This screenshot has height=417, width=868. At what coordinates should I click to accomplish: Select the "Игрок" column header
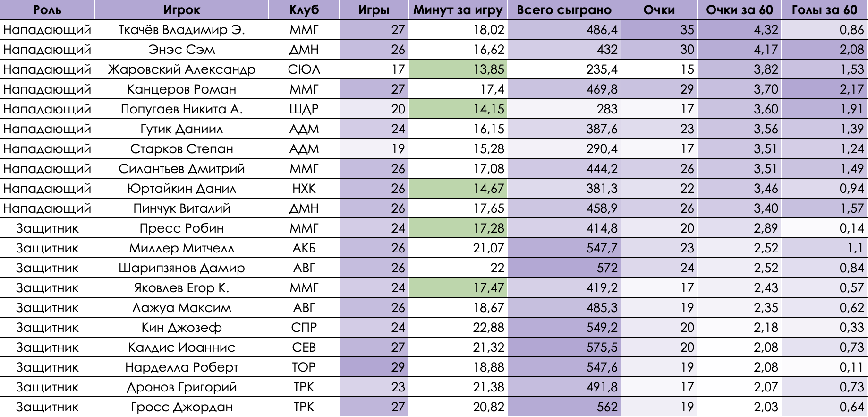pos(182,10)
